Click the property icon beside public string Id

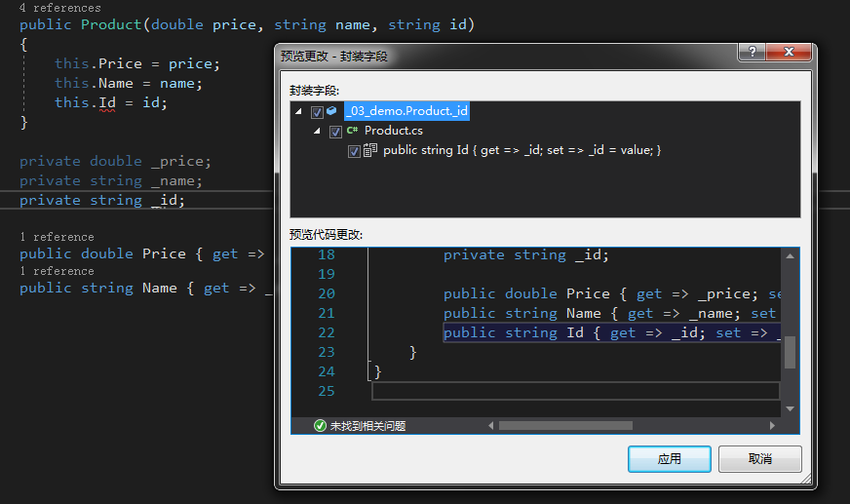[x=370, y=150]
